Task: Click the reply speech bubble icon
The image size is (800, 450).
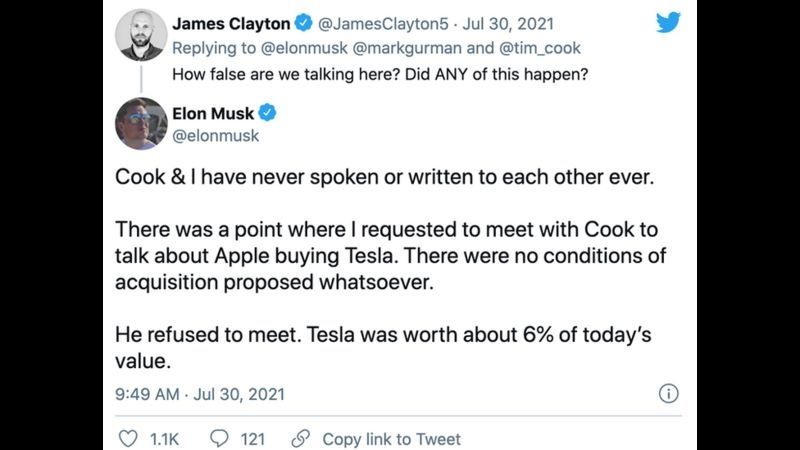Action: (221, 439)
